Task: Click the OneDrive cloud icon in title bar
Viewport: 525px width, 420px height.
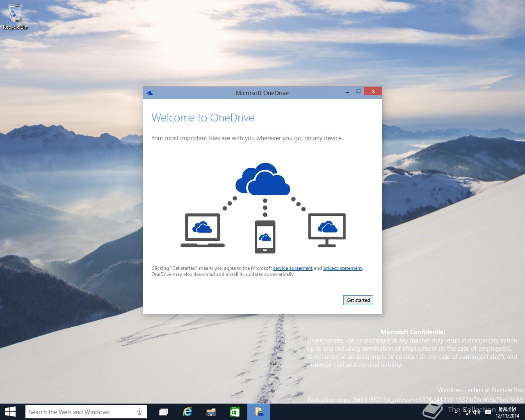Action: coord(150,93)
